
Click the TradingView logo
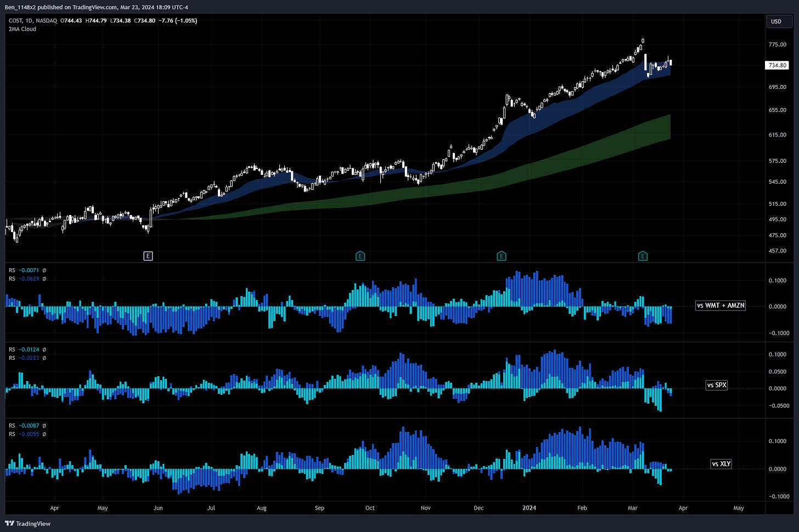coord(28,523)
